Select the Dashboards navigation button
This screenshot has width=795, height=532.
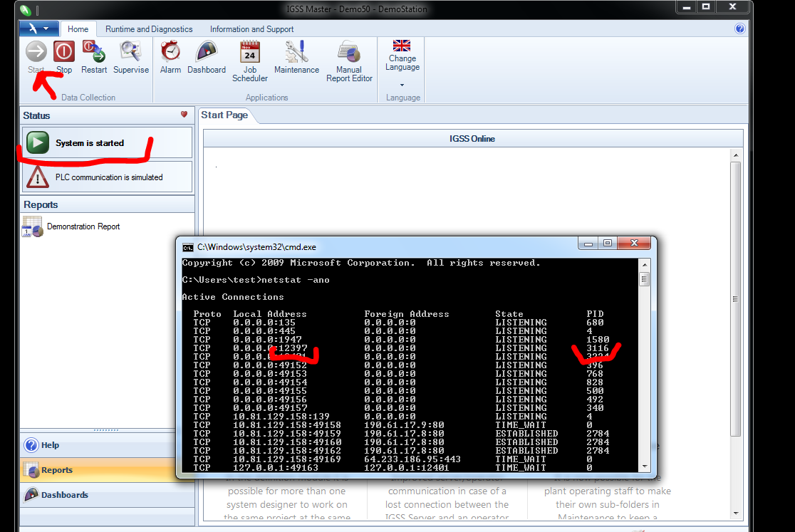tap(64, 495)
